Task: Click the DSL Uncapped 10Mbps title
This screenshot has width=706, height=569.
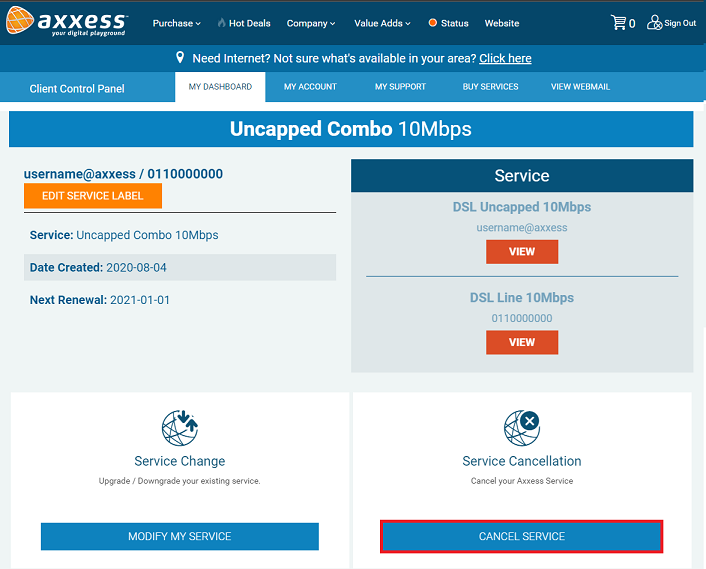Action: click(522, 207)
